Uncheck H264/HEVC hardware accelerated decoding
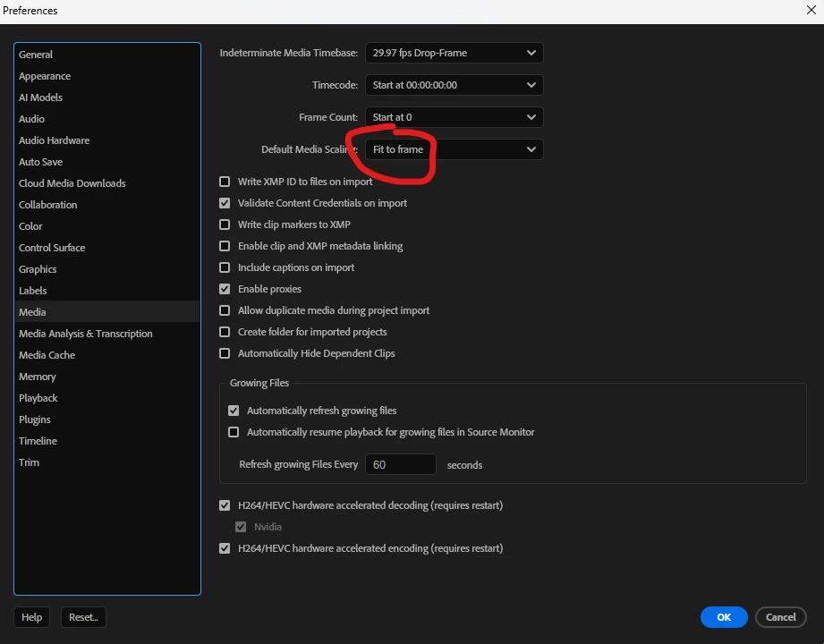Viewport: 824px width, 644px height. (225, 505)
